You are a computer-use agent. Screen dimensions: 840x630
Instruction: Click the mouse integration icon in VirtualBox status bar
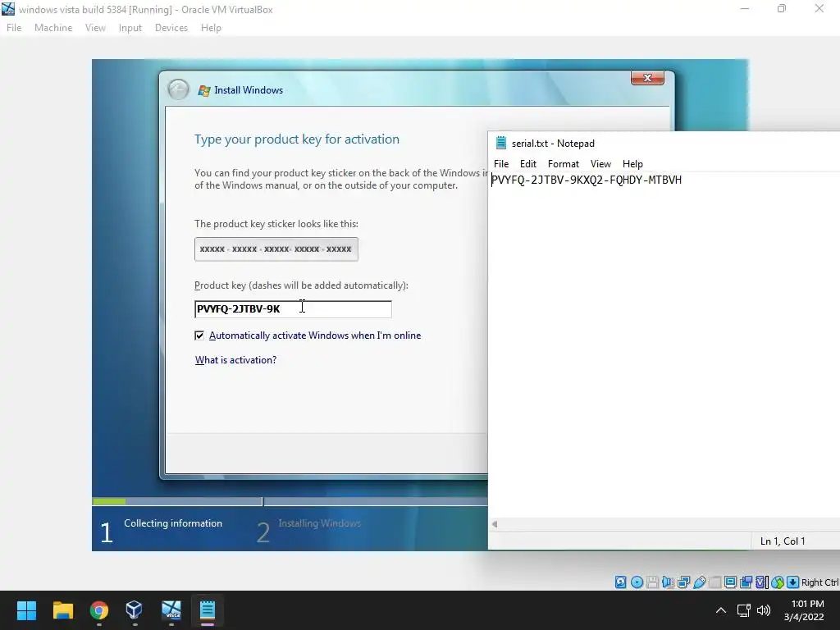(778, 582)
